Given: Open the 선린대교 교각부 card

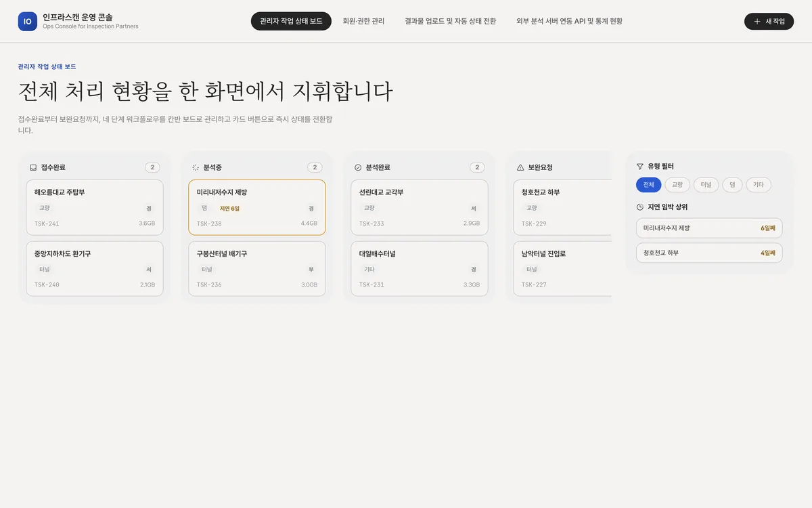Looking at the screenshot, I should click(420, 207).
